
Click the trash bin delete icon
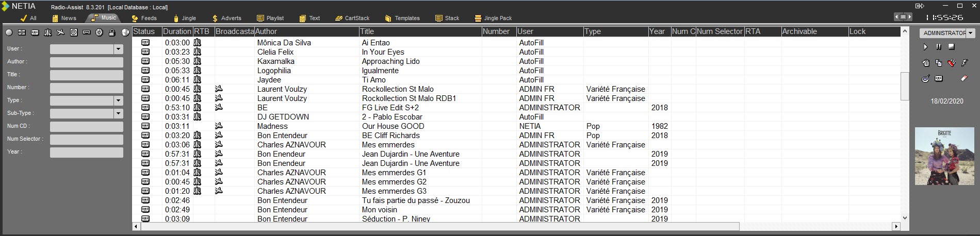[926, 63]
